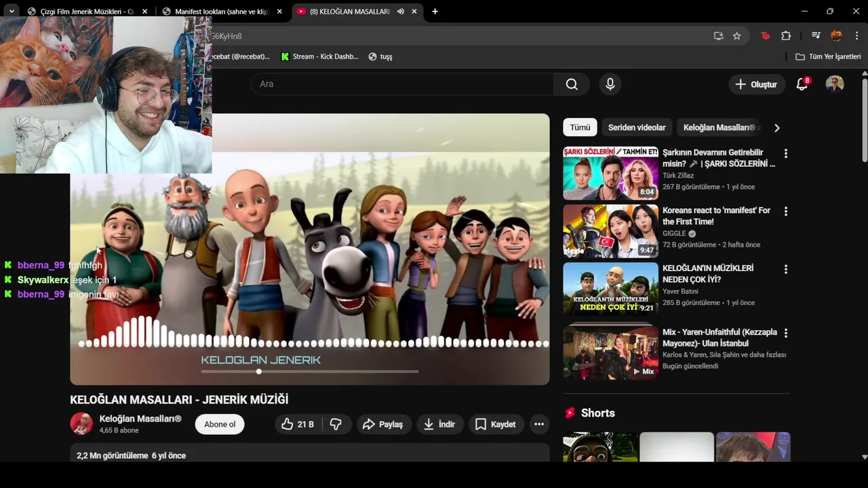This screenshot has height=488, width=868.
Task: Click the Kaydet save button
Action: (x=496, y=424)
